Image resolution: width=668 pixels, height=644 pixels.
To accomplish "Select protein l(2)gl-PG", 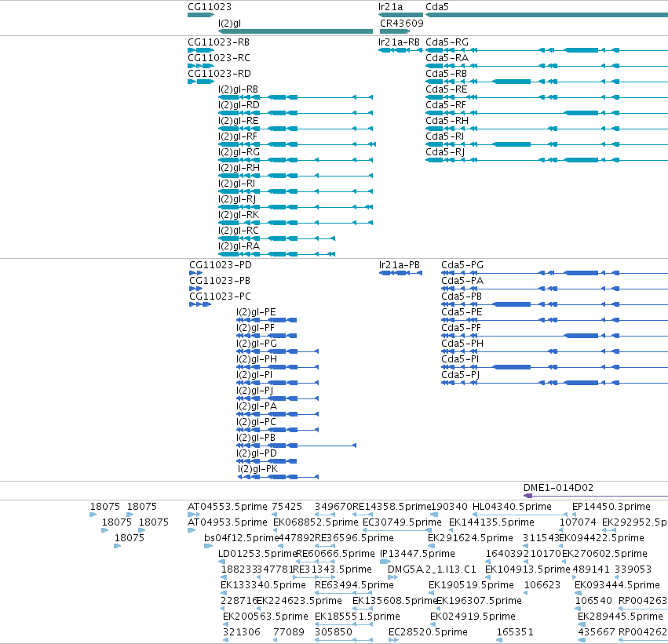I will point(277,351).
